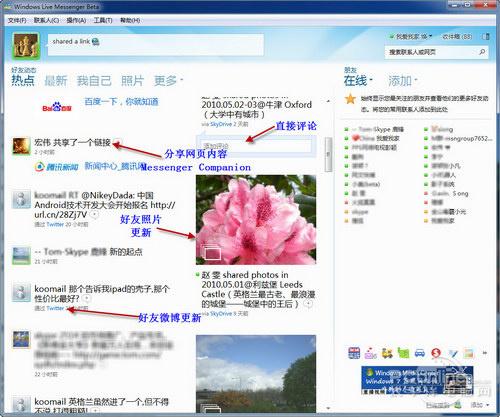This screenshot has height=417, width=500.
Task: Open the blue pen app icon
Action: tap(453, 353)
